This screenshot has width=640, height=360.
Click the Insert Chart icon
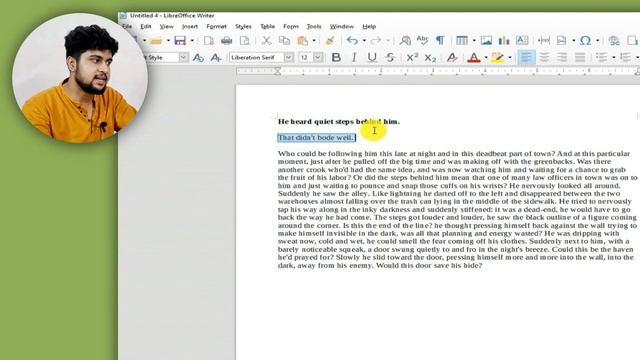(x=504, y=40)
